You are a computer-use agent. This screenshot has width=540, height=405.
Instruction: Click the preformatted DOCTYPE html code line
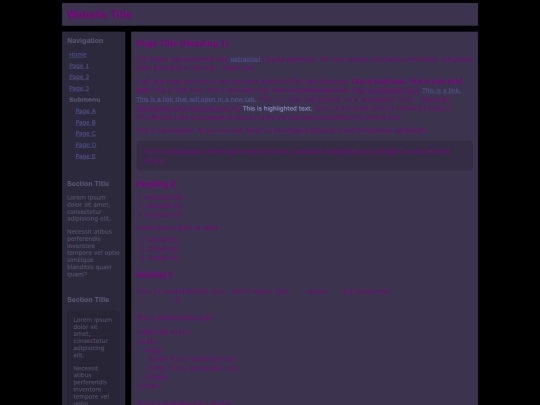(163, 332)
